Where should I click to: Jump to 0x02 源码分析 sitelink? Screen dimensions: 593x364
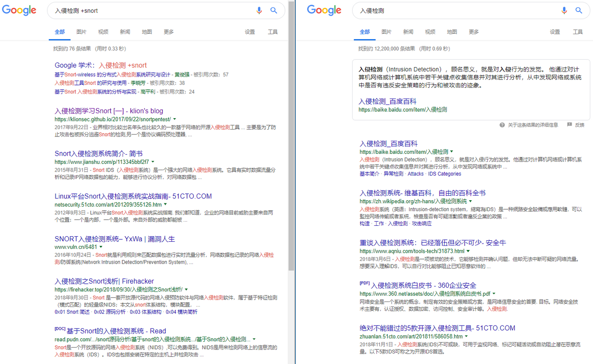(x=109, y=312)
